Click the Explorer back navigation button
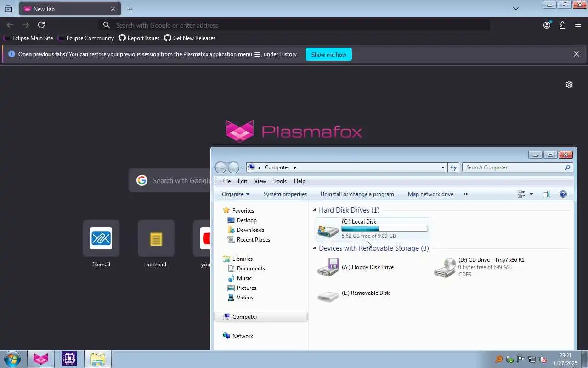588x368 pixels. coord(220,167)
